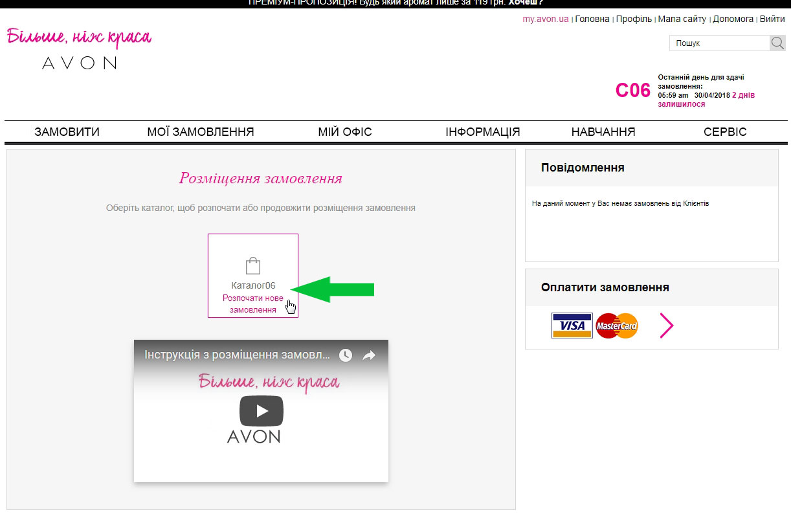Click the shopping bag icon for Каталог06
Image resolution: width=791 pixels, height=532 pixels.
252,266
